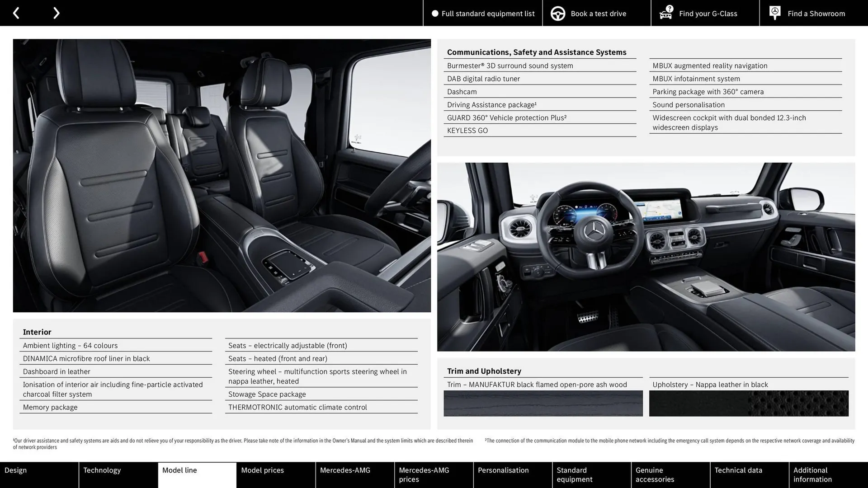Viewport: 868px width, 488px height.
Task: Switch to the Design tab
Action: [x=15, y=470]
